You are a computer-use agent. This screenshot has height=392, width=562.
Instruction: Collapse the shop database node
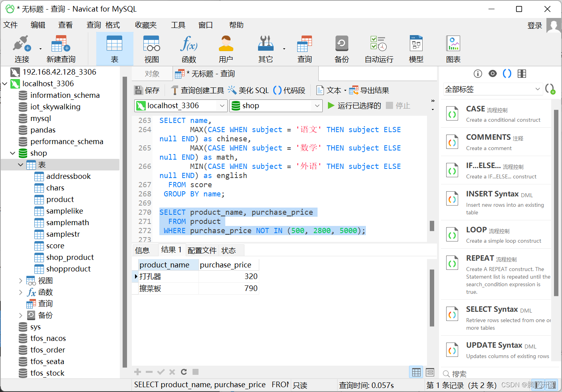pyautogui.click(x=13, y=153)
